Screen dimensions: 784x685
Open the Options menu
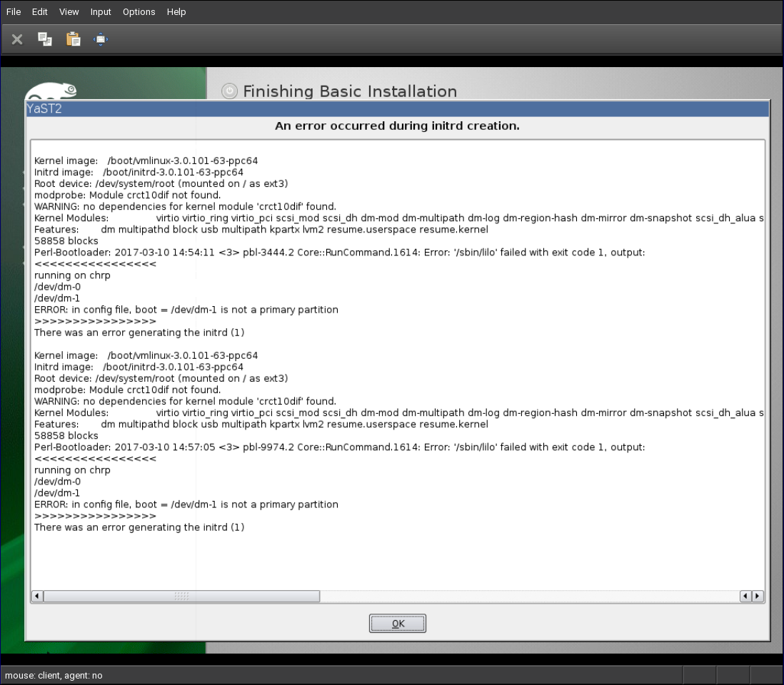[x=139, y=11]
